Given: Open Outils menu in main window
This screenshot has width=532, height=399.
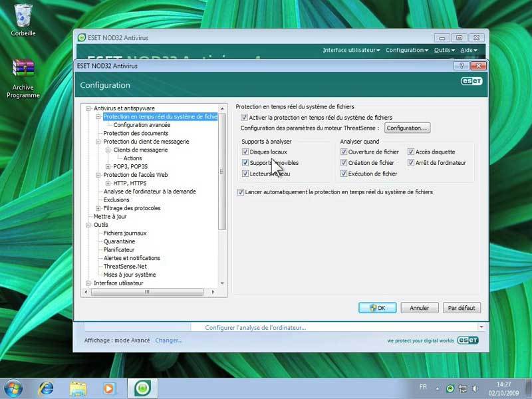Looking at the screenshot, I should pos(444,51).
